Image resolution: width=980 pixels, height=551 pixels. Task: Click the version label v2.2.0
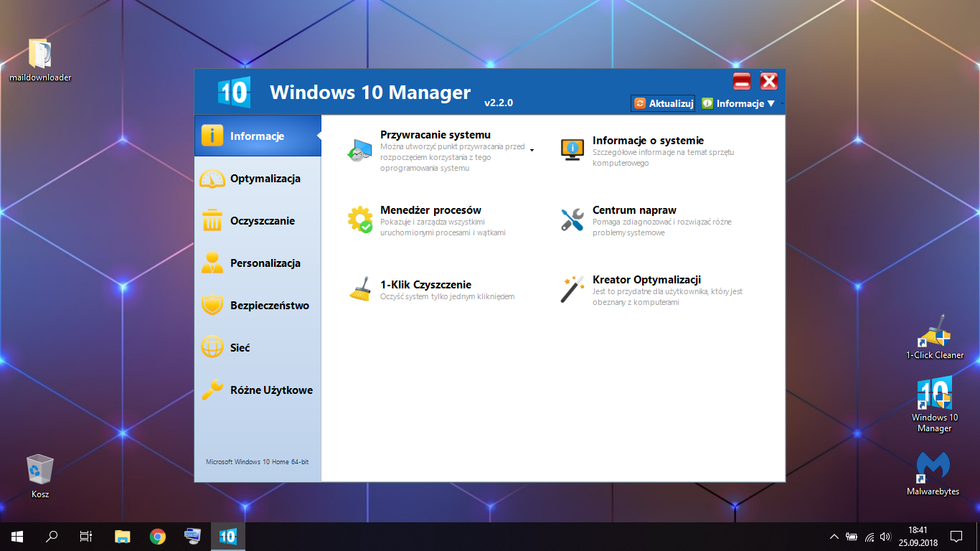tap(499, 103)
